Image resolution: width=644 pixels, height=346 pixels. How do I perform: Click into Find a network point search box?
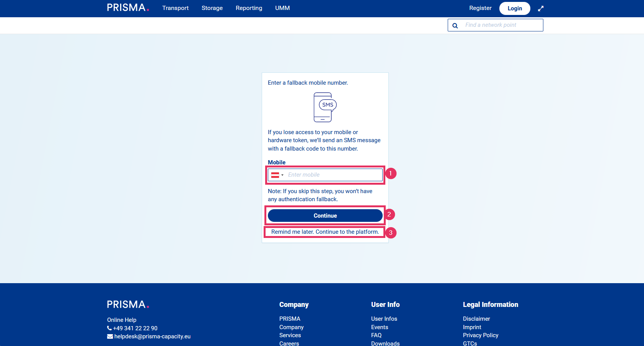coord(501,25)
